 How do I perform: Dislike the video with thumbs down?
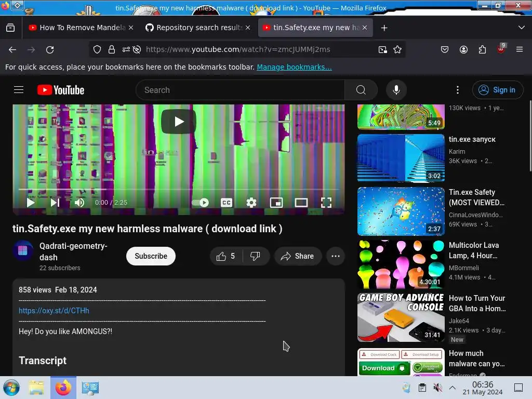[x=256, y=256]
